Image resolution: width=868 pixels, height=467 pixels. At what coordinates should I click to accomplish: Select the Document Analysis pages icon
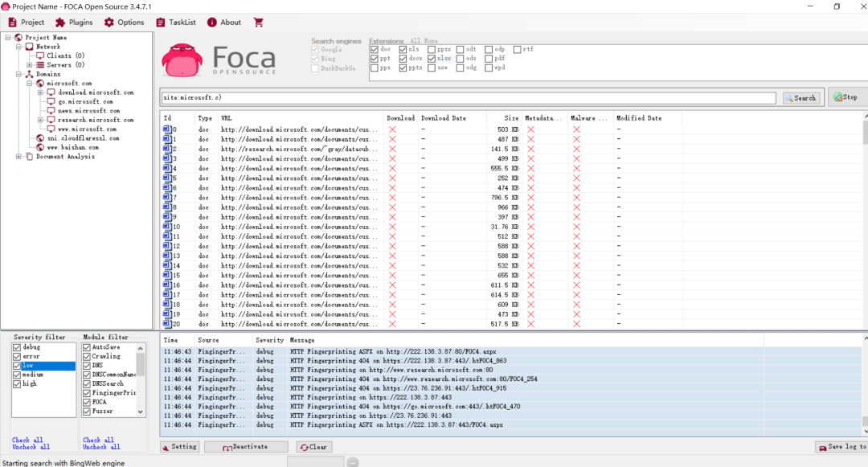coord(30,157)
